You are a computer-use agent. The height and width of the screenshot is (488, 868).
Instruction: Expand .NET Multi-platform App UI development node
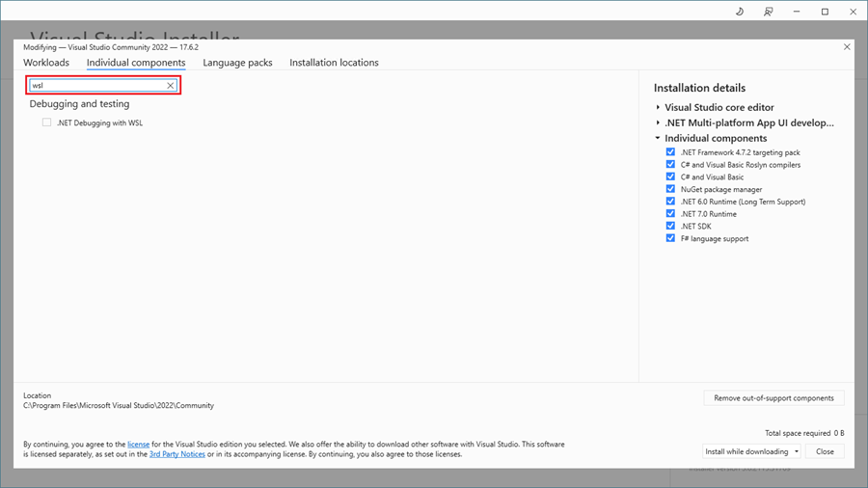pyautogui.click(x=658, y=122)
